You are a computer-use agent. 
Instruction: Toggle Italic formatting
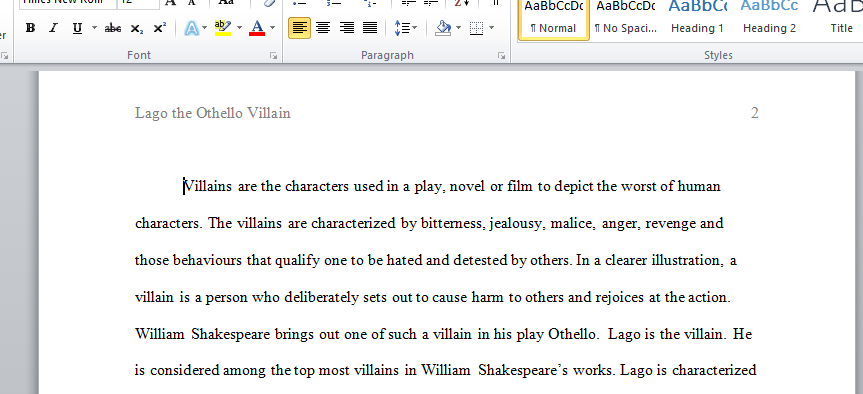point(53,28)
